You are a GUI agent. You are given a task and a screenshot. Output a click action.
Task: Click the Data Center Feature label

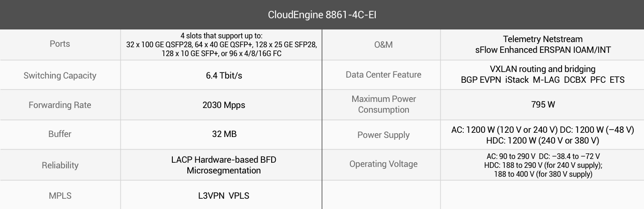coord(384,75)
